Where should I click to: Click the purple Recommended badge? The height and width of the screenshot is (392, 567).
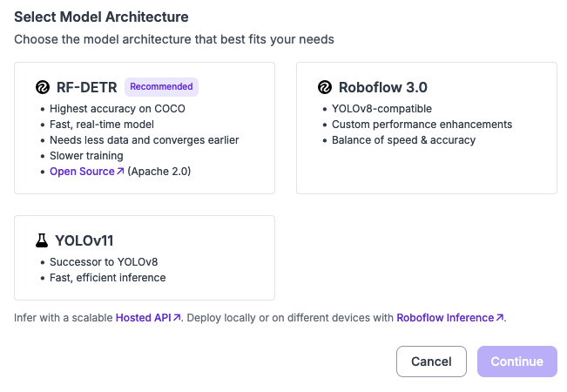coord(161,87)
